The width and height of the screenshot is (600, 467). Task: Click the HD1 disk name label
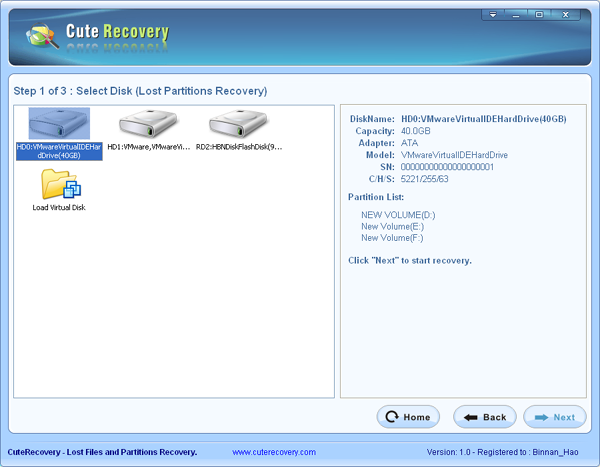point(149,147)
